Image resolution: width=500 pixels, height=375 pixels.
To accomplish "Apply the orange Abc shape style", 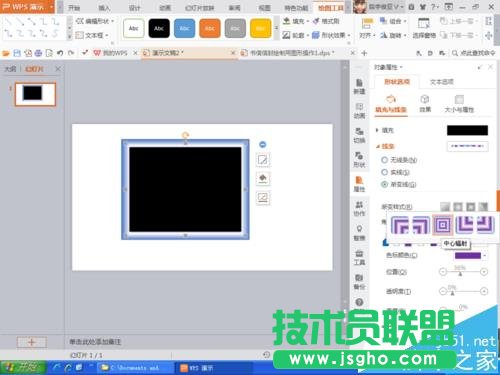I will pos(210,28).
